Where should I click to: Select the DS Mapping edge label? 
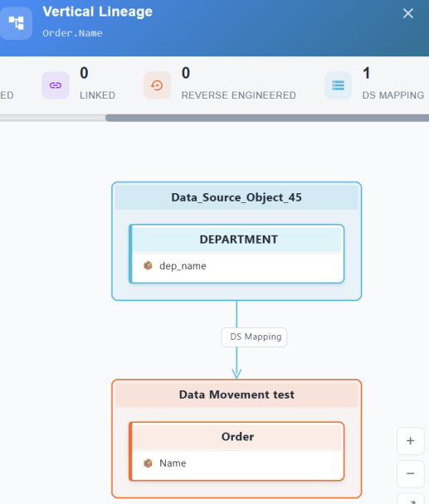[254, 337]
